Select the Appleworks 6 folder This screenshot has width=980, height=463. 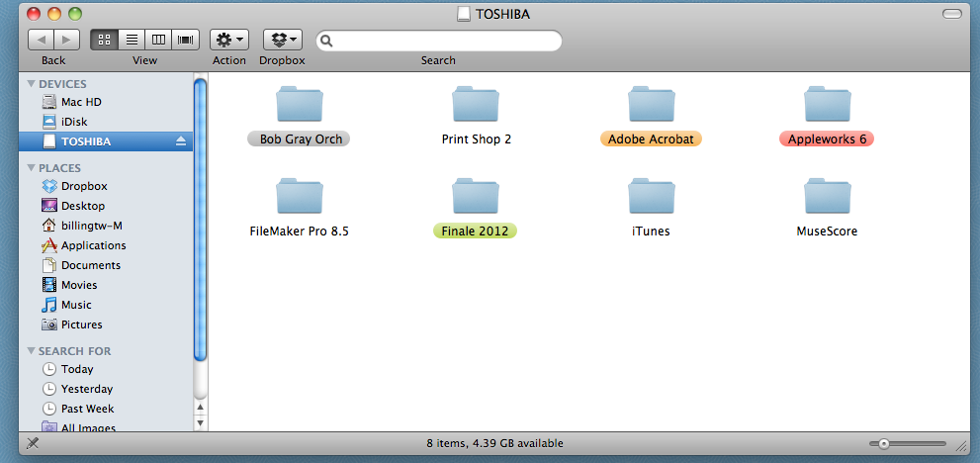tap(827, 104)
